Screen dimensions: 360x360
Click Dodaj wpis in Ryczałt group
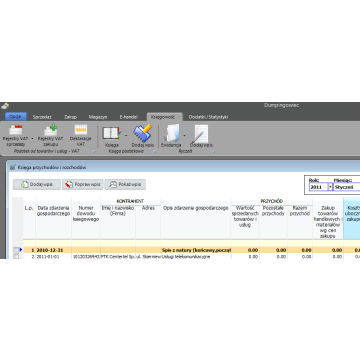point(201,136)
